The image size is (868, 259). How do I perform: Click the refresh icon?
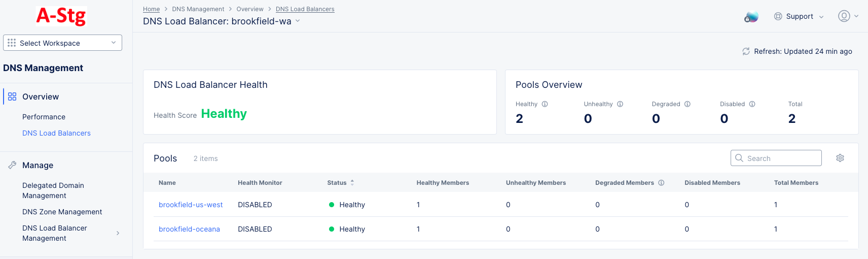(746, 51)
